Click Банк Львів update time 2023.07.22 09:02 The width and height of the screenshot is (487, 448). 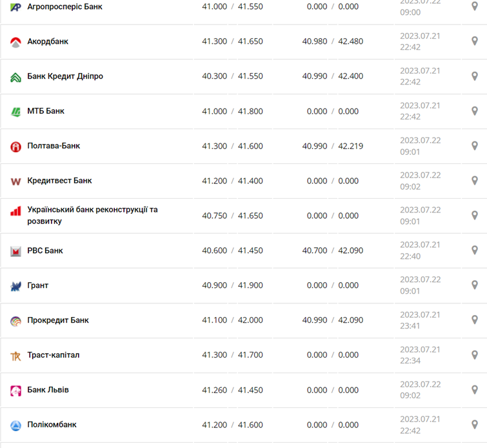pyautogui.click(x=420, y=390)
